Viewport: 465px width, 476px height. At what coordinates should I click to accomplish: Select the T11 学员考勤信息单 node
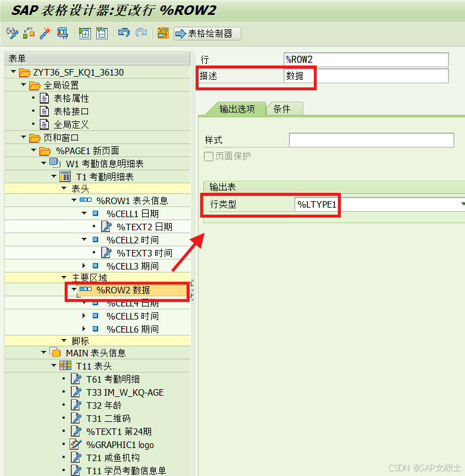[126, 471]
